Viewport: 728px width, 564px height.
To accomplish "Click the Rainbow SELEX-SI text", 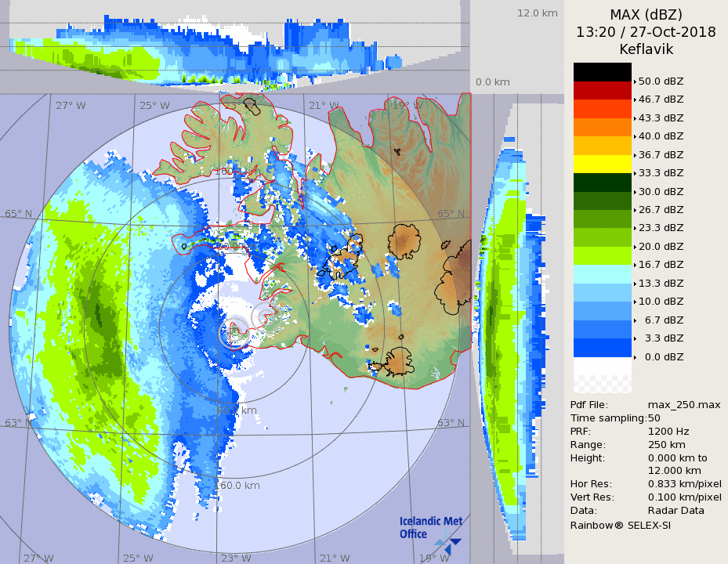I will [x=620, y=525].
